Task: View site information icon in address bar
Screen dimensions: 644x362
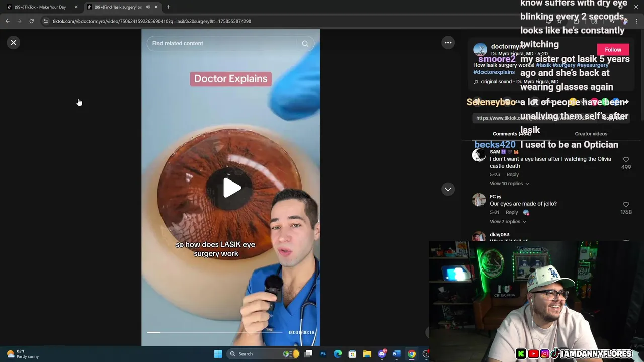Action: [x=46, y=21]
